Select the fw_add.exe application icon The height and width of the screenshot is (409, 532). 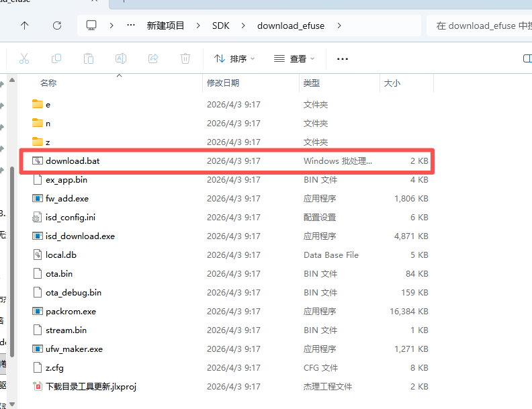click(x=38, y=198)
